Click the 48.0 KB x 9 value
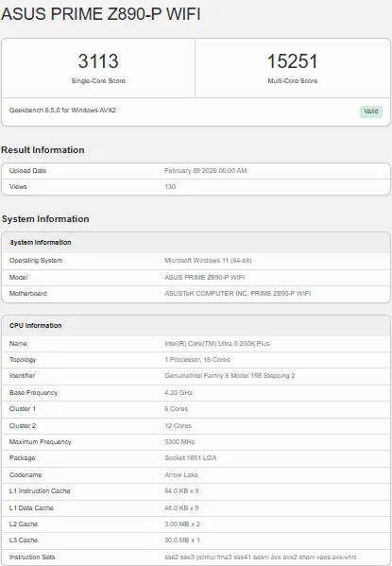Image resolution: width=392 pixels, height=566 pixels. click(x=181, y=507)
